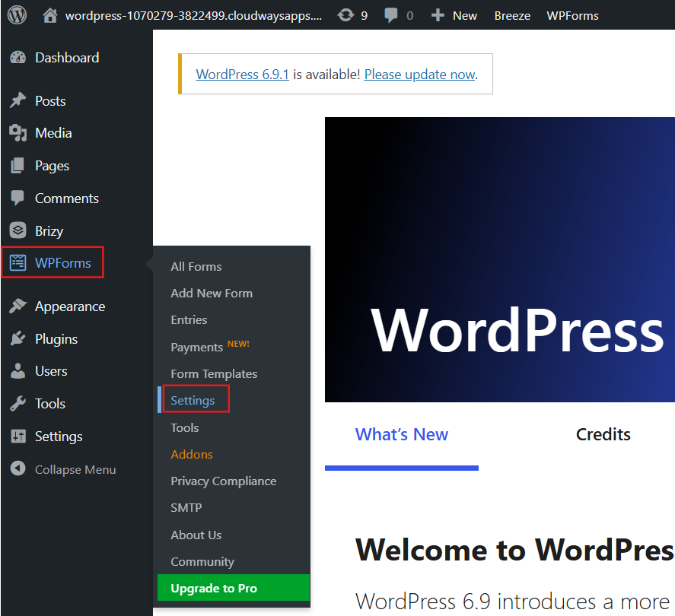The width and height of the screenshot is (675, 616).
Task: Open Form Templates in the submenu
Action: click(x=214, y=374)
